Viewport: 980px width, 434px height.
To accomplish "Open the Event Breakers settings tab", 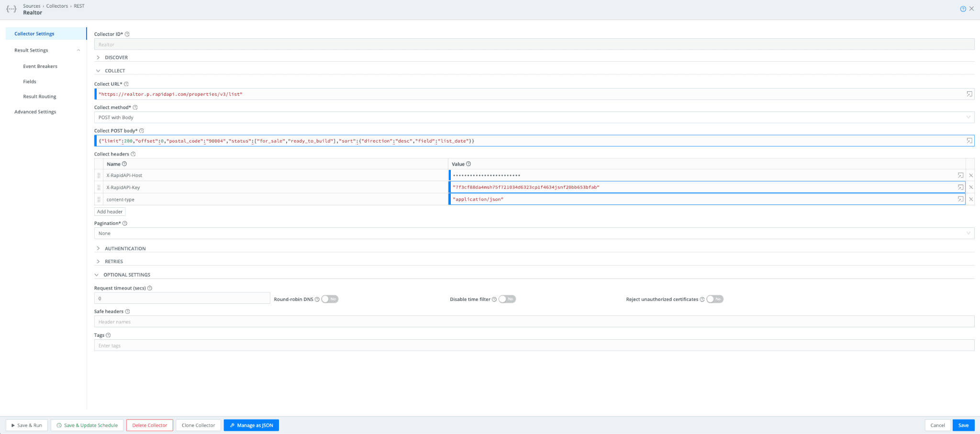I will 40,67.
